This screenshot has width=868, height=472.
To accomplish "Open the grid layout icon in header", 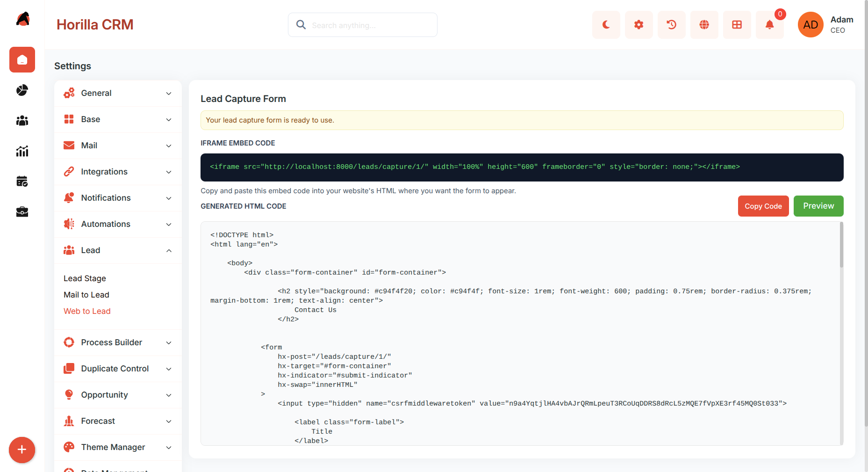I will click(x=737, y=25).
